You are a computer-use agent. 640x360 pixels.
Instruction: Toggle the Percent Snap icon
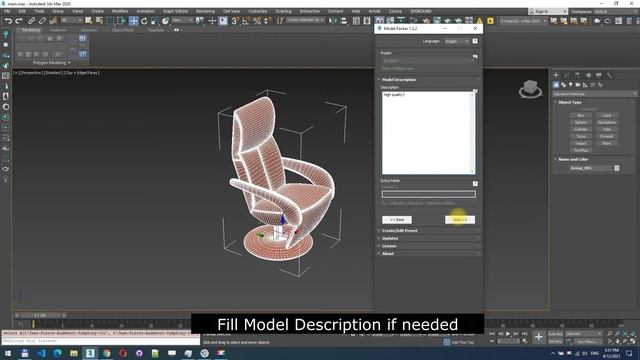pos(257,21)
